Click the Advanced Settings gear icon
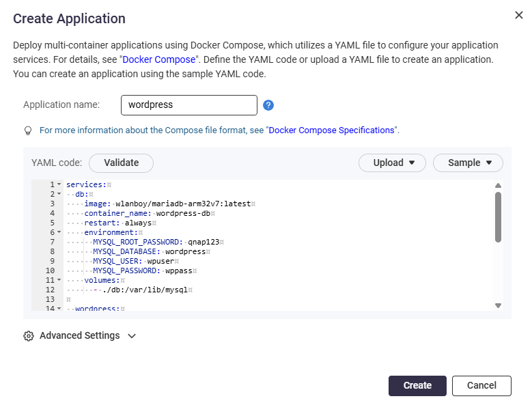The width and height of the screenshot is (532, 403). [x=29, y=336]
